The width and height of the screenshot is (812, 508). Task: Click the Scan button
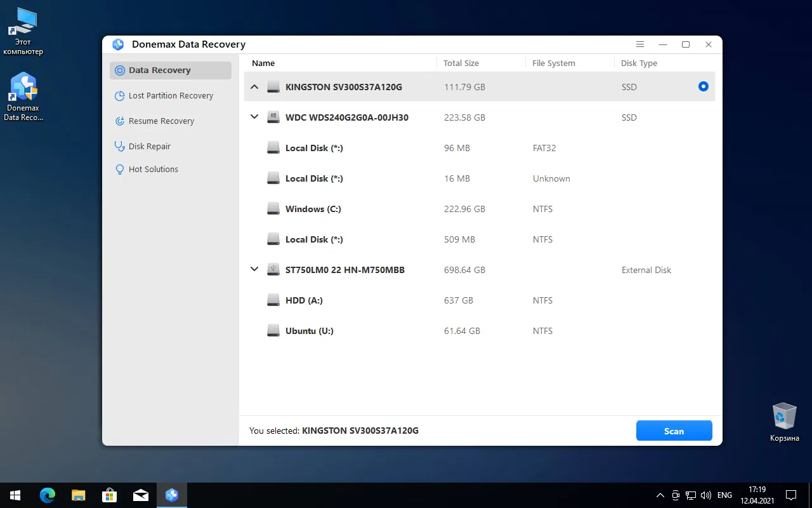pos(674,431)
